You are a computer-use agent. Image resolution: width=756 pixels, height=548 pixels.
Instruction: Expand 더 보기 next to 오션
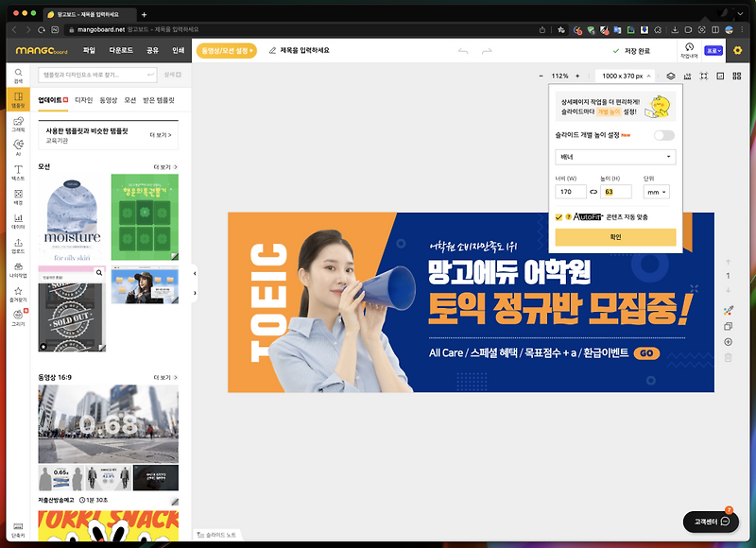(x=165, y=167)
